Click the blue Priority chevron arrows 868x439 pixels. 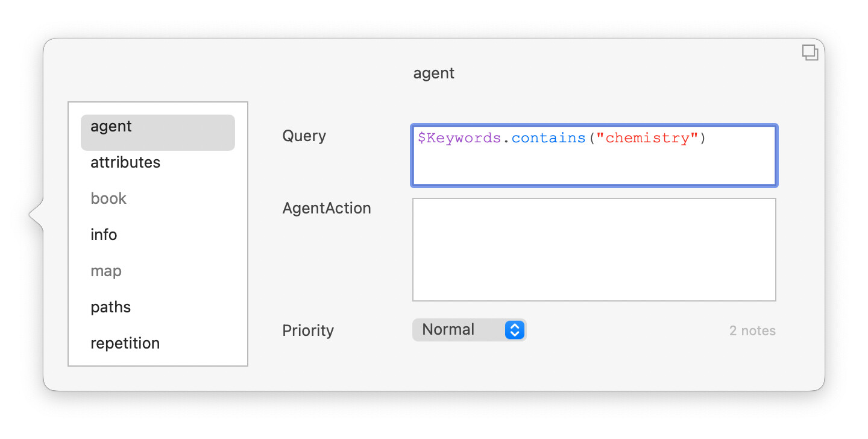tap(514, 330)
